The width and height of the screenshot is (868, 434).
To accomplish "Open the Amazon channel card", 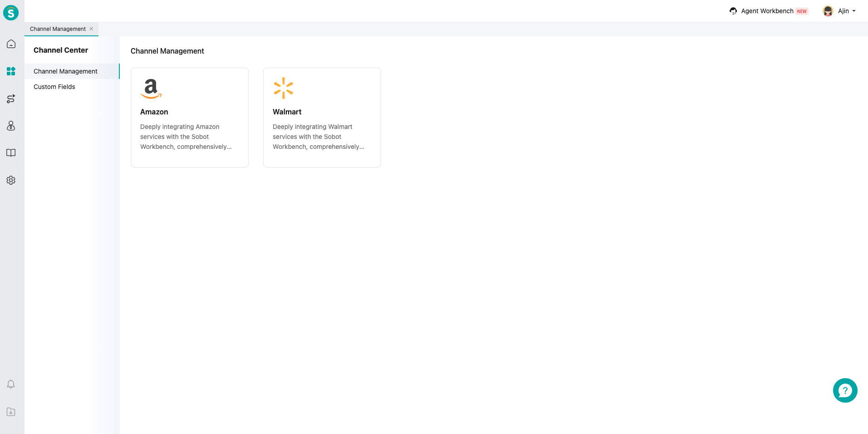I will coord(190,118).
